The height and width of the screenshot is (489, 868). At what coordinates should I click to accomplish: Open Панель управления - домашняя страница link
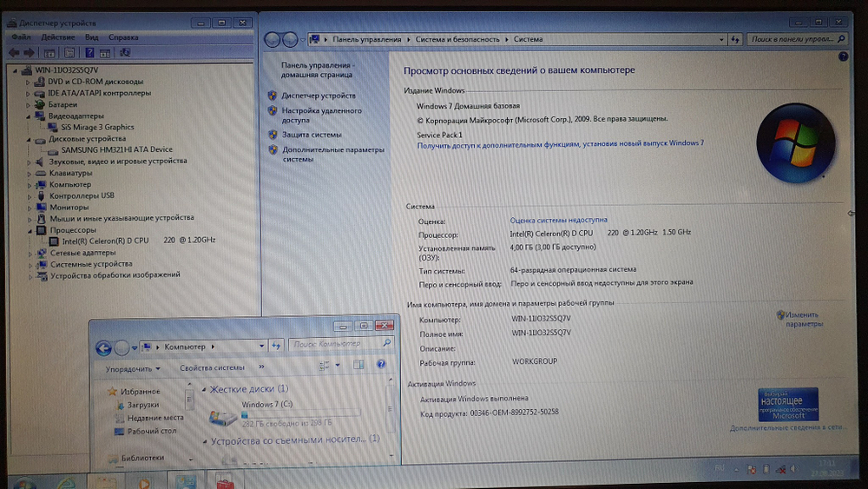[317, 69]
